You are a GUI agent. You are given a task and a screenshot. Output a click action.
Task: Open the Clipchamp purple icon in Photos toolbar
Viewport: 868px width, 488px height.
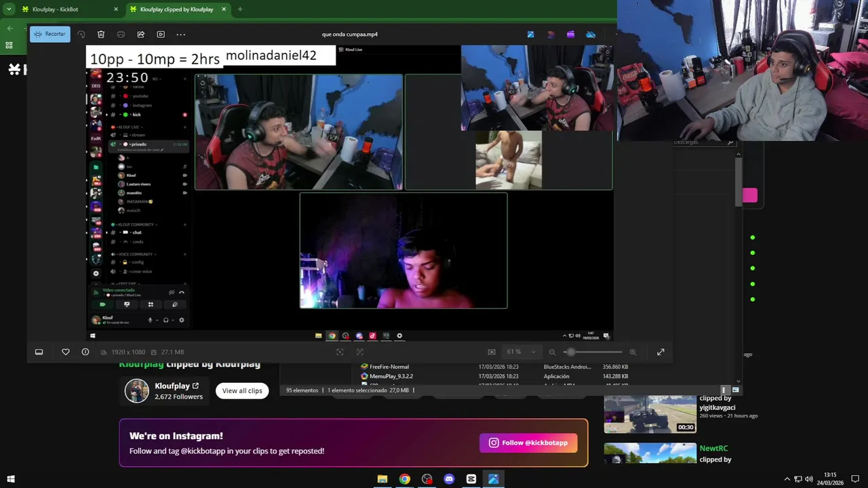point(571,35)
